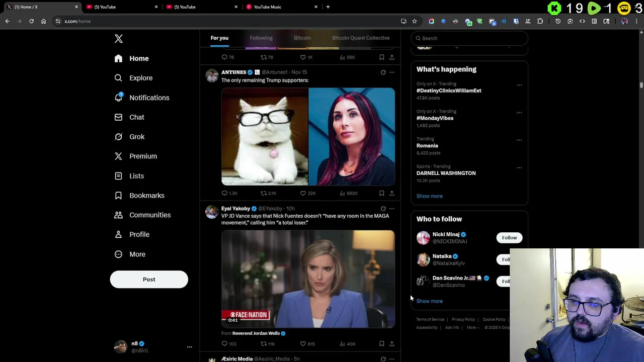Repost the ANTUNES post

[268, 193]
